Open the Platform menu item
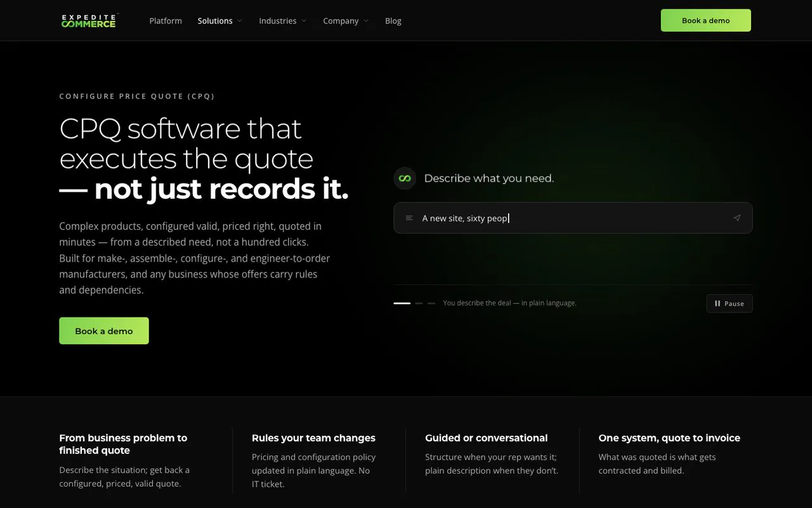Viewport: 812px width, 508px height. coord(166,21)
